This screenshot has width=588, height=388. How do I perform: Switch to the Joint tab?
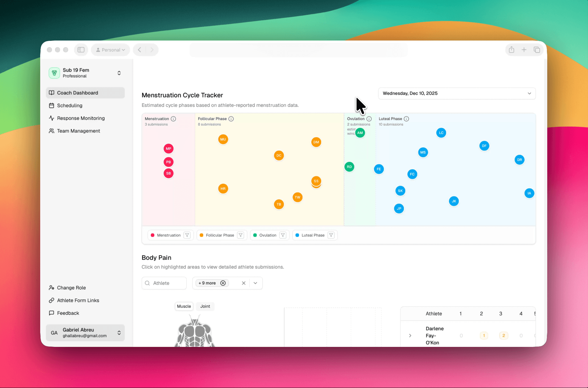[205, 306]
